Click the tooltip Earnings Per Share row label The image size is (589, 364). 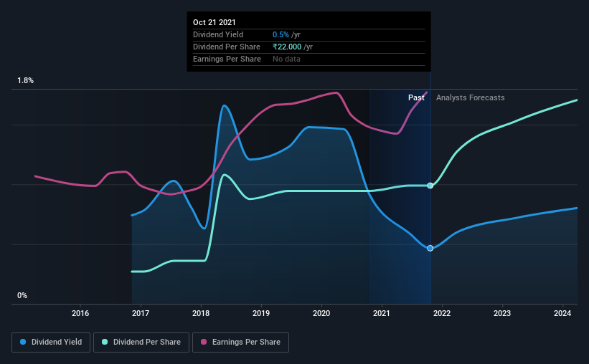tap(227, 59)
